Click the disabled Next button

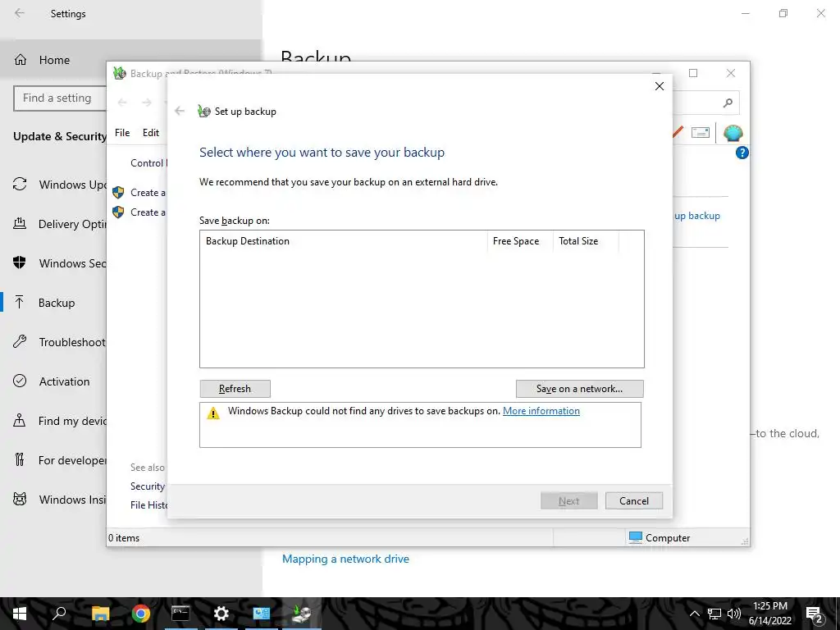[x=569, y=501]
